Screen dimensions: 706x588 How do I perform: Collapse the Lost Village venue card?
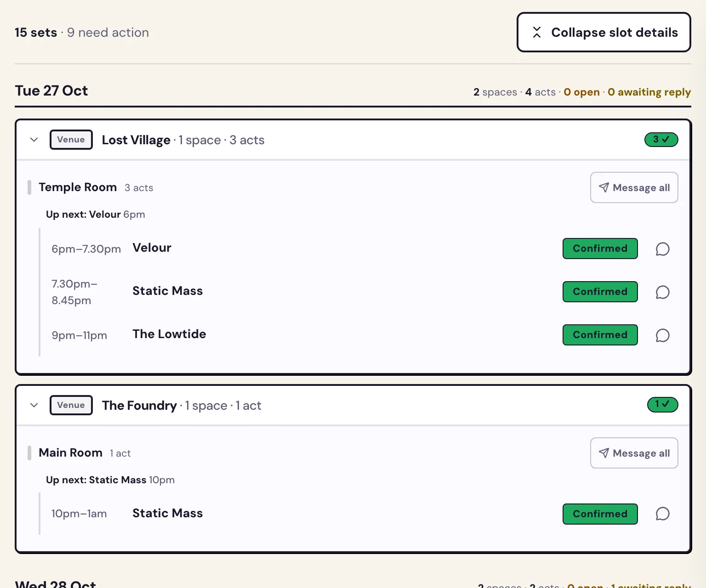34,140
